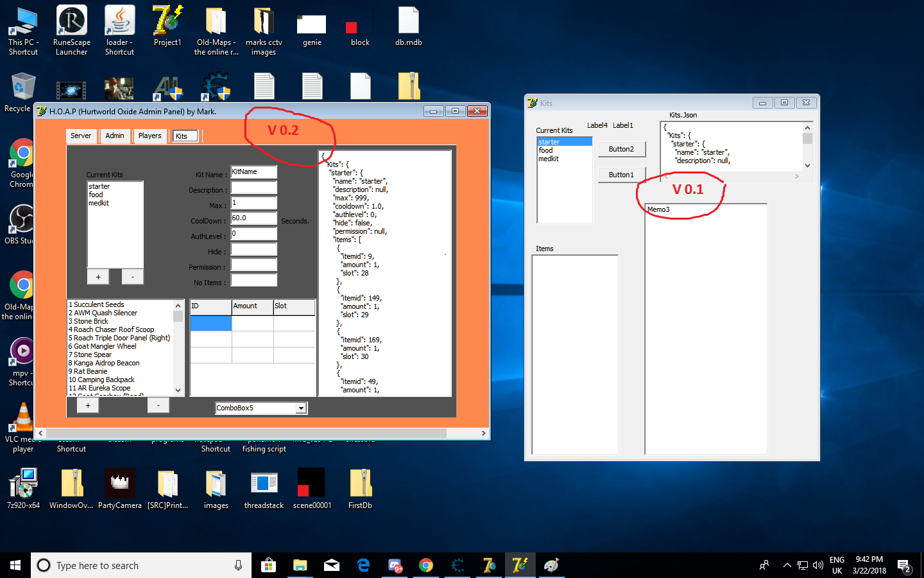Select the WindowOv... zip archive icon
The width and height of the screenshot is (924, 578).
pos(72,484)
